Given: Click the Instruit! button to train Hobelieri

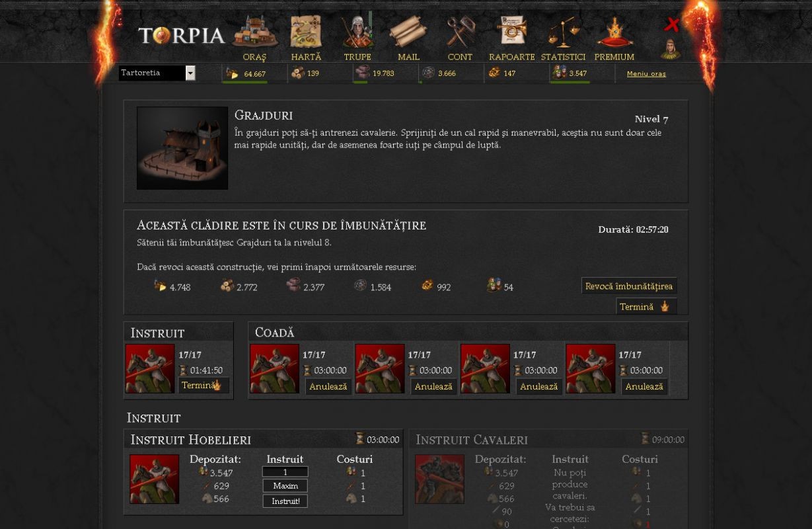Looking at the screenshot, I should pos(285,502).
